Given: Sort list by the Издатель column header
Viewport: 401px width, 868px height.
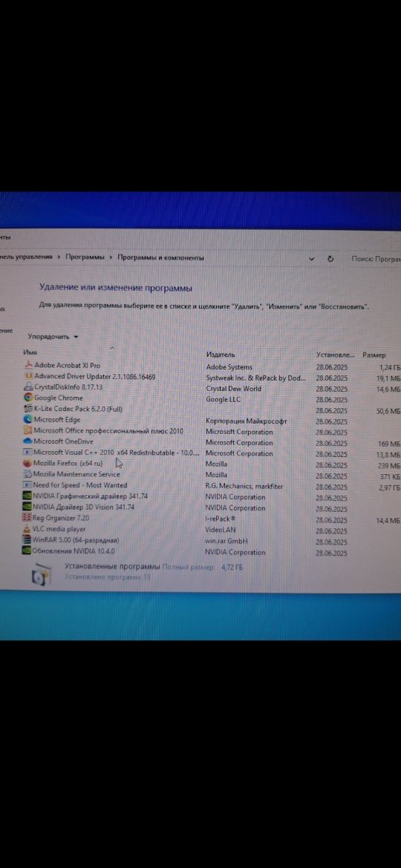Looking at the screenshot, I should coord(221,355).
